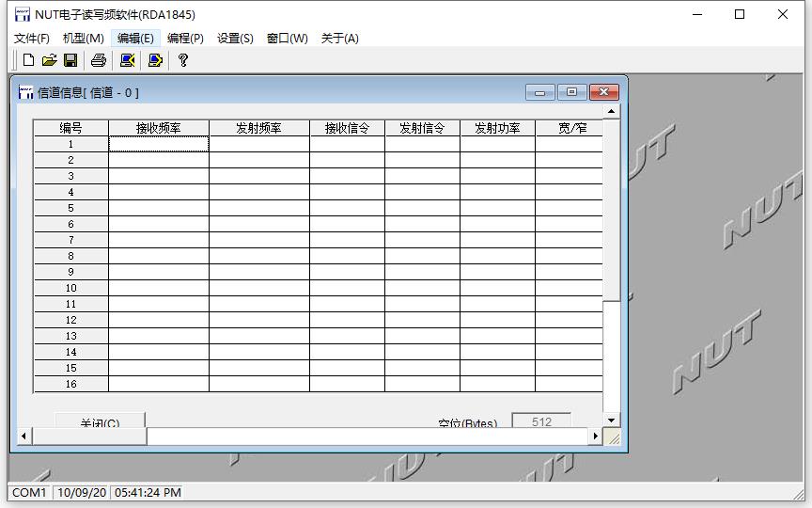Click the horizontal scrollbar right arrow
The width and height of the screenshot is (812, 508).
pos(595,437)
